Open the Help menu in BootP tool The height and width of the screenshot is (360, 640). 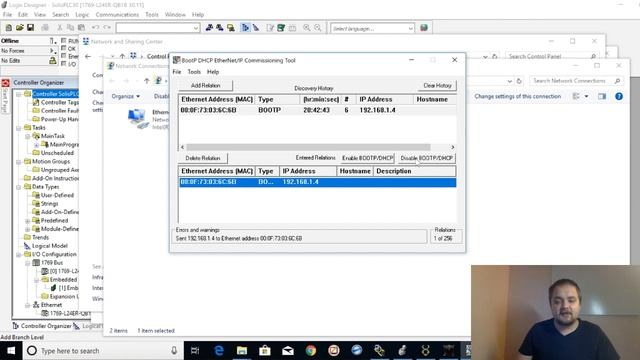pyautogui.click(x=213, y=72)
